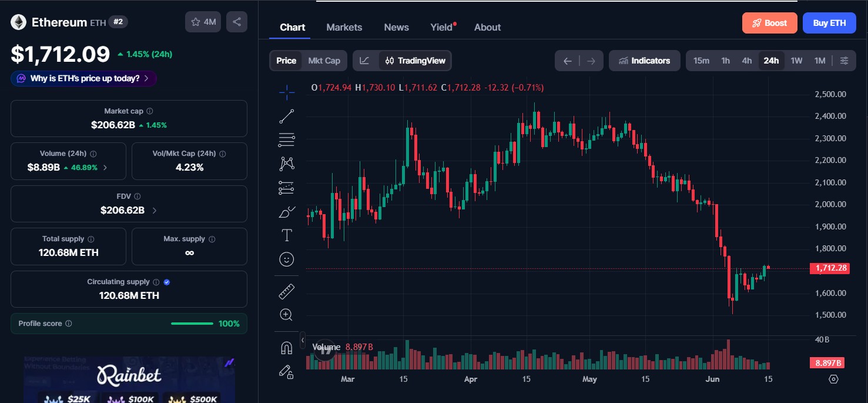Toggle lock all drawing tools

[x=287, y=372]
